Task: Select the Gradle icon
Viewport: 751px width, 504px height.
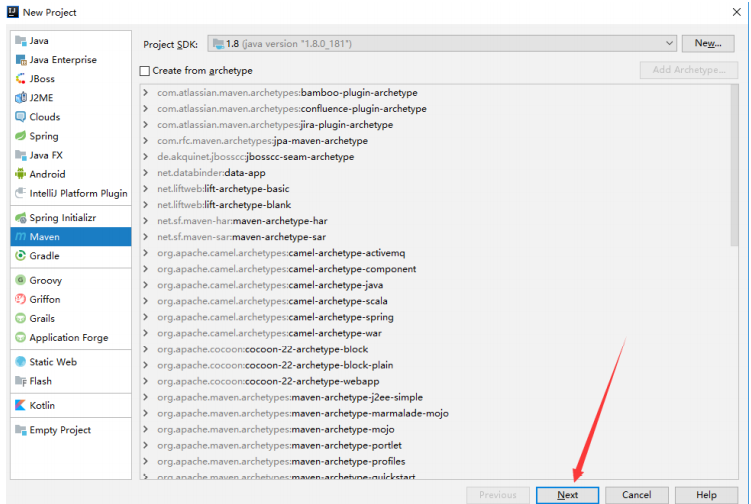Action: coord(21,256)
